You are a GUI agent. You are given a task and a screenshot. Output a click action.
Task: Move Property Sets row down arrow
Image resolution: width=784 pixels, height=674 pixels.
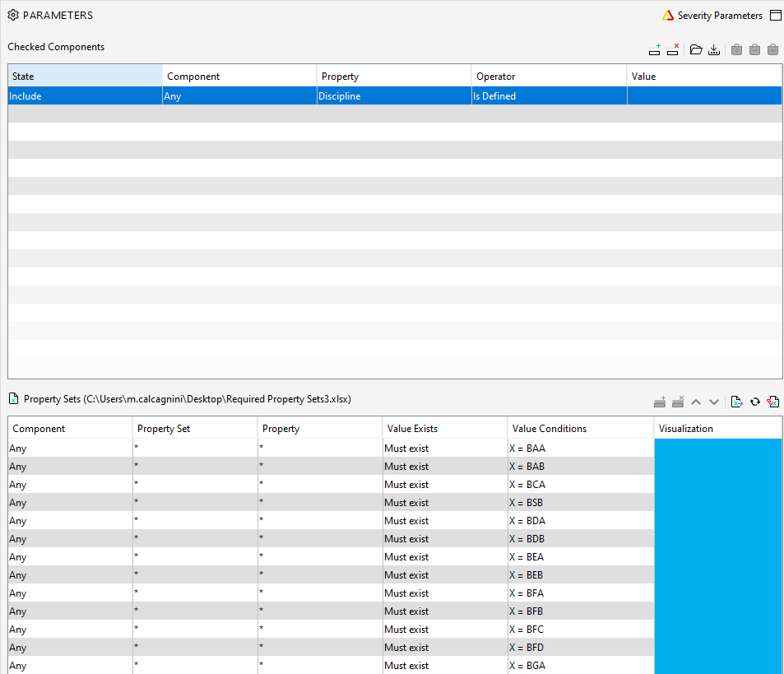pyautogui.click(x=714, y=402)
